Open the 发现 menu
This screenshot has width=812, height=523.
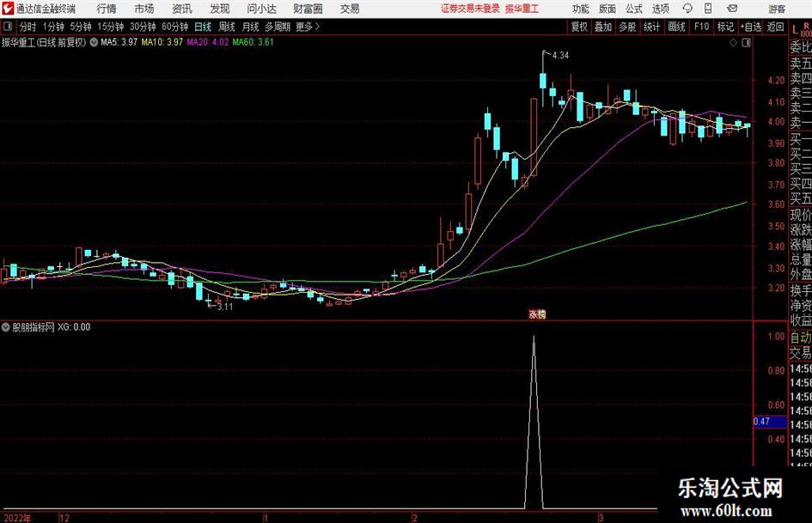pyautogui.click(x=220, y=9)
